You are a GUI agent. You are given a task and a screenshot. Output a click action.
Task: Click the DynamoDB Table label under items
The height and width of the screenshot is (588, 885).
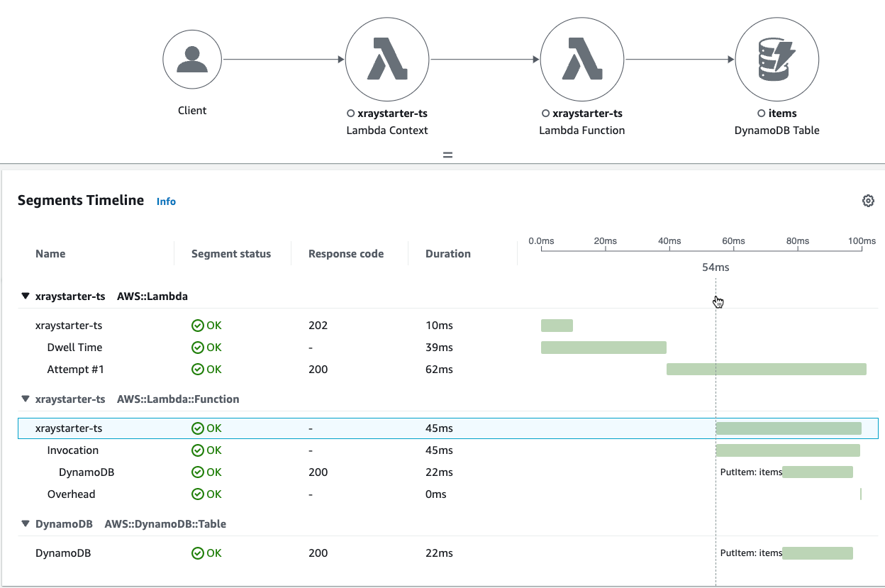(x=777, y=131)
